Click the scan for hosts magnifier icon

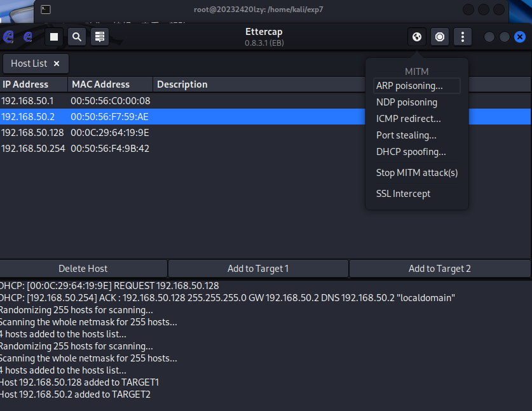point(77,37)
